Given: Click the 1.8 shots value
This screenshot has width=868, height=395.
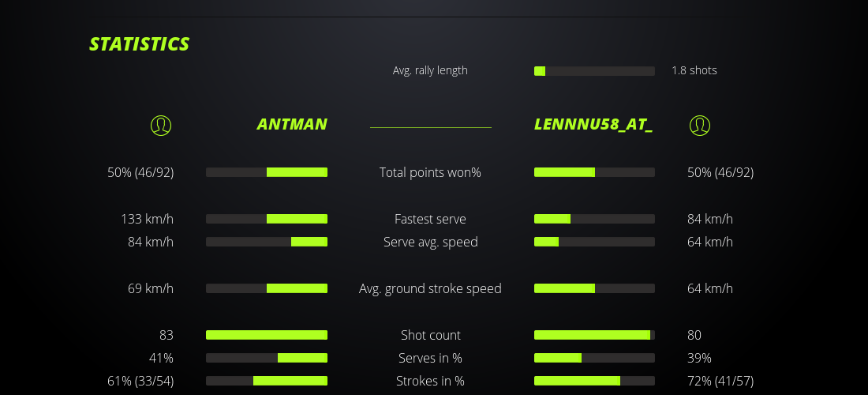Looking at the screenshot, I should pyautogui.click(x=694, y=70).
